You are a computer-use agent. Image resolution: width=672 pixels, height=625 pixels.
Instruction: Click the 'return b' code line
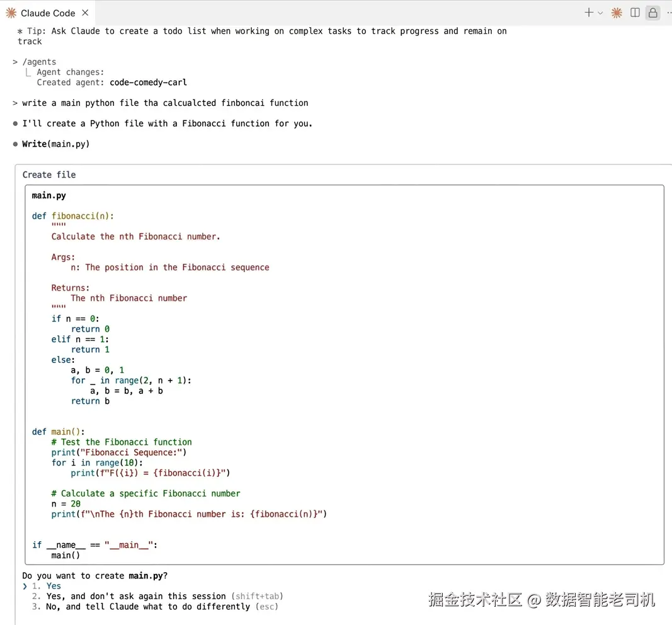[90, 401]
